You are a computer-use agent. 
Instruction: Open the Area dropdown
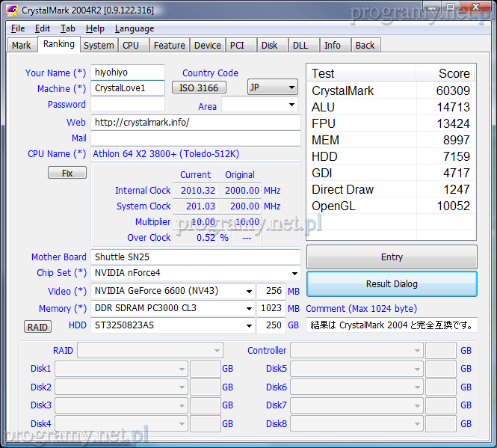tap(259, 105)
